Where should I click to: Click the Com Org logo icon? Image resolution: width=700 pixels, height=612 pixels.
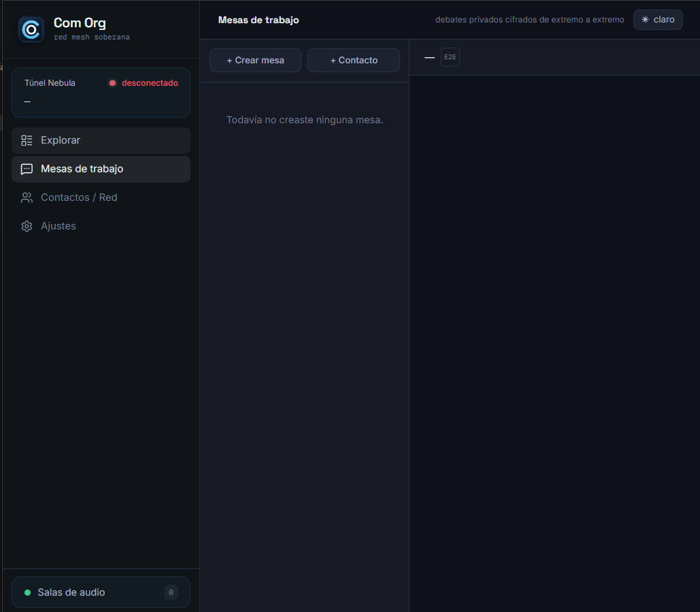[x=31, y=29]
